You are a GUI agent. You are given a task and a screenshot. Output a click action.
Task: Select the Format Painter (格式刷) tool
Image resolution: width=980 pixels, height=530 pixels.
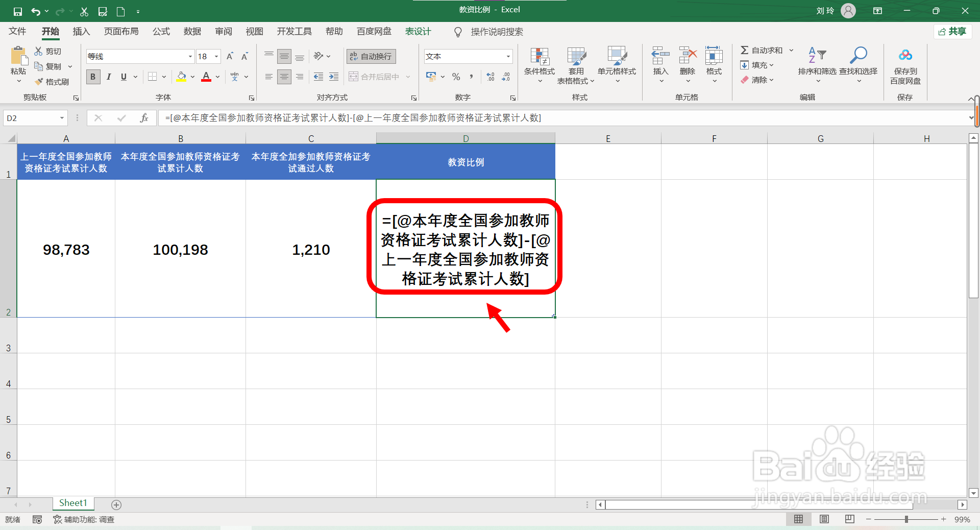[53, 82]
